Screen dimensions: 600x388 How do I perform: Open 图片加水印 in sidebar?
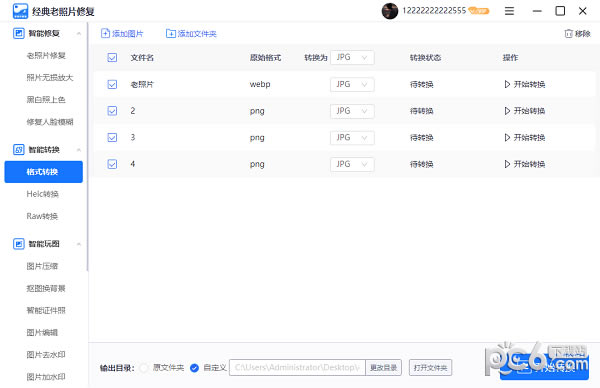pyautogui.click(x=46, y=377)
